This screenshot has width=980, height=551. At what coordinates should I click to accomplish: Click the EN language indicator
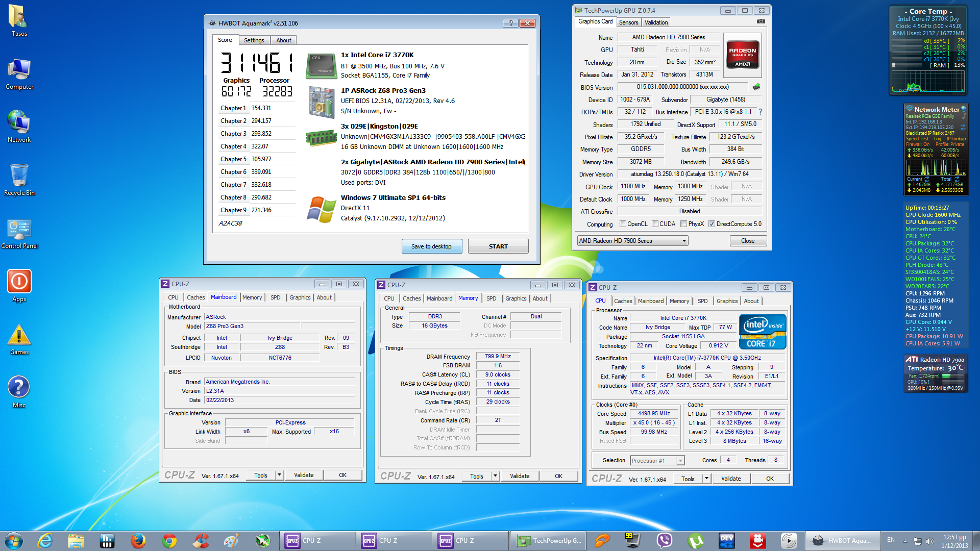pos(891,540)
